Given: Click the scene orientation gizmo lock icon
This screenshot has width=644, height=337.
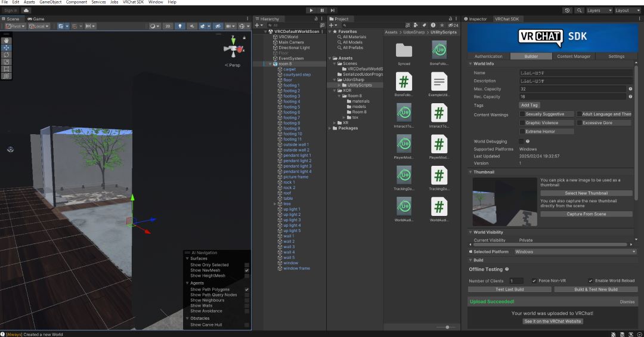Looking at the screenshot, I should tap(244, 38).
